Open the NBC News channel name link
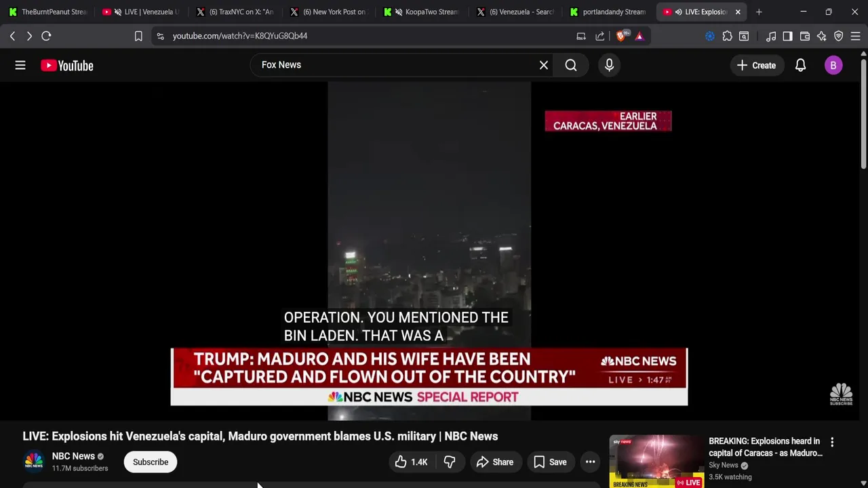 73,456
